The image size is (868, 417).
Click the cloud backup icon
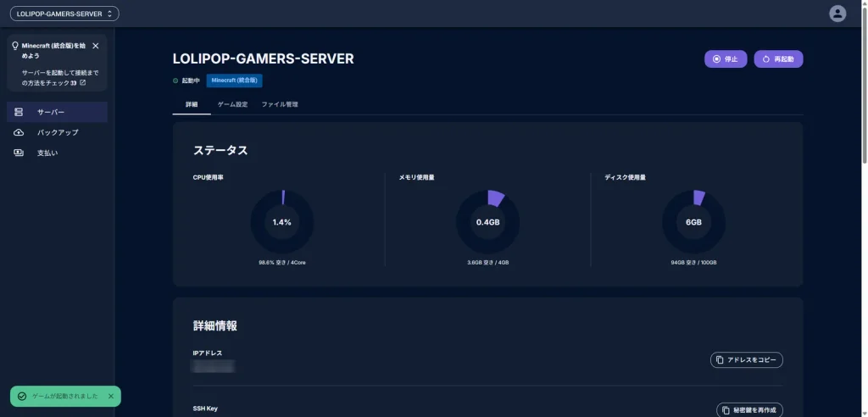(x=19, y=132)
